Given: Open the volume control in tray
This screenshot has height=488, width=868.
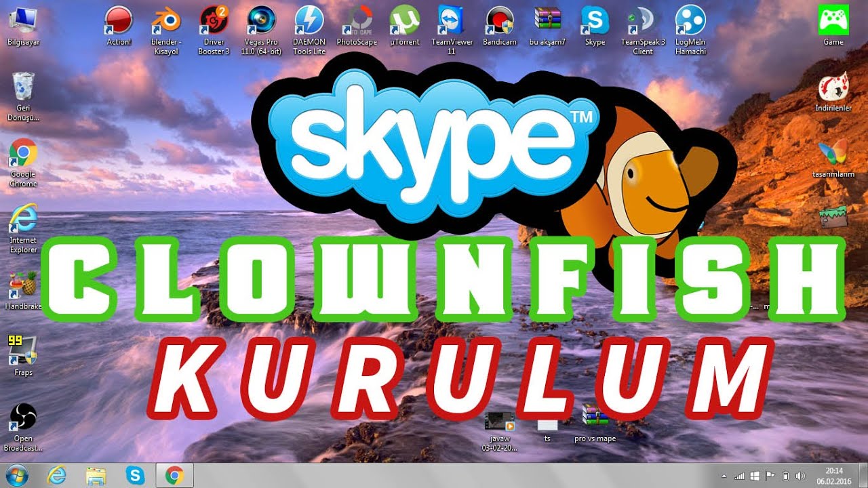Looking at the screenshot, I should pos(801,476).
